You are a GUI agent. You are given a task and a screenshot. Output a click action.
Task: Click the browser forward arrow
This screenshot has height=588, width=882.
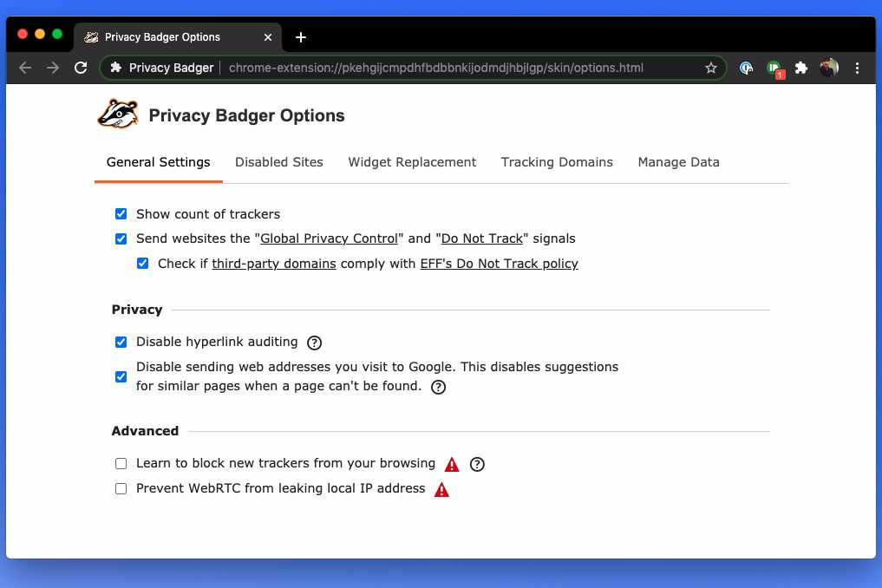coord(53,69)
